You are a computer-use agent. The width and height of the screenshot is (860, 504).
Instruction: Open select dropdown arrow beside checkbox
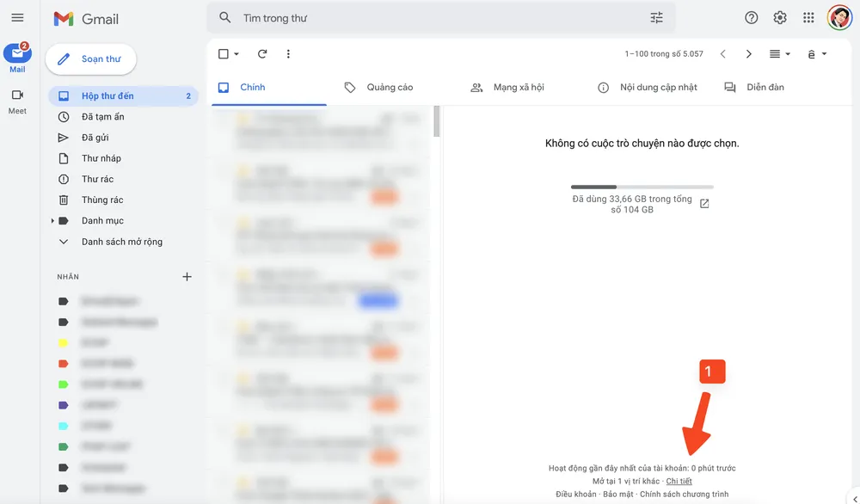(x=236, y=54)
